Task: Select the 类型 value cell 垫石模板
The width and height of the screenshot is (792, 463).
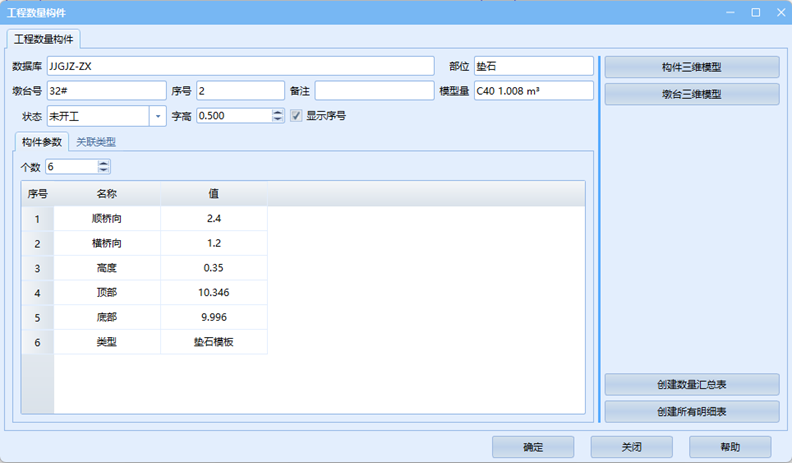Action: [214, 342]
